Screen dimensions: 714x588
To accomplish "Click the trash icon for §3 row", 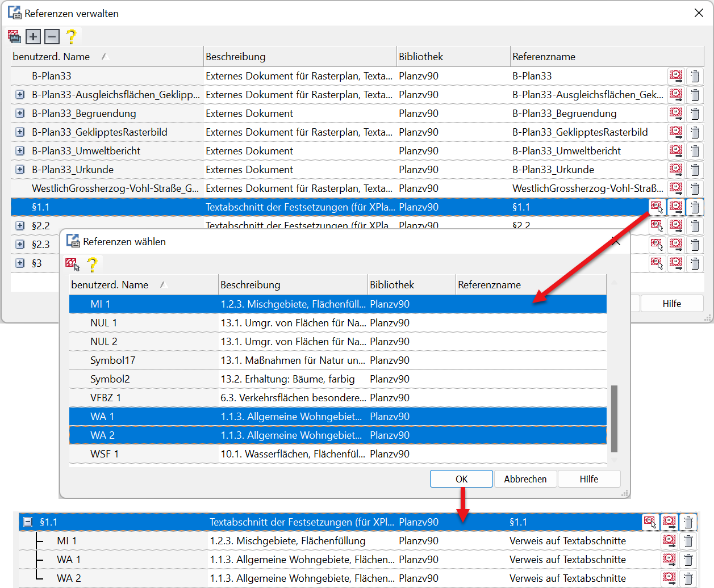I will (695, 263).
